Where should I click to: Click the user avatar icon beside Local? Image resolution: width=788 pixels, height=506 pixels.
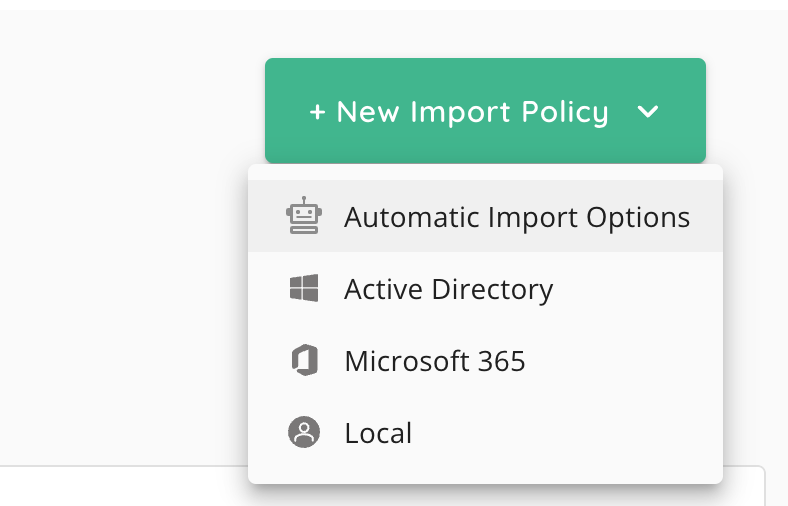pyautogui.click(x=304, y=432)
